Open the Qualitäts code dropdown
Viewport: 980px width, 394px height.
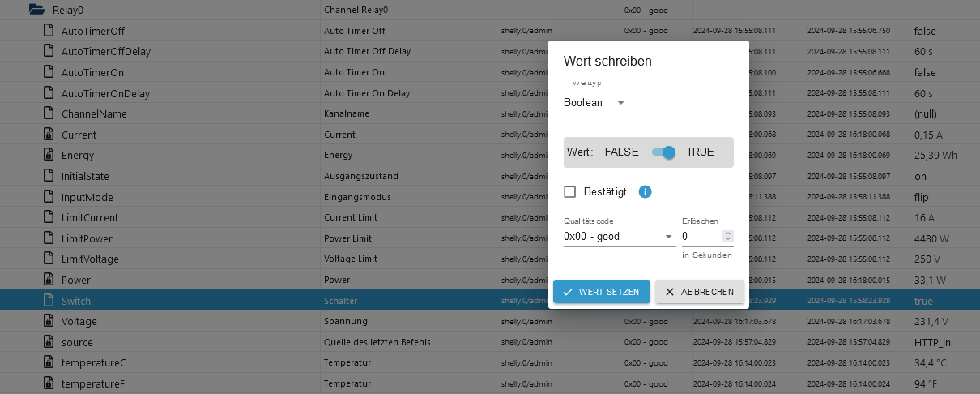[620, 237]
